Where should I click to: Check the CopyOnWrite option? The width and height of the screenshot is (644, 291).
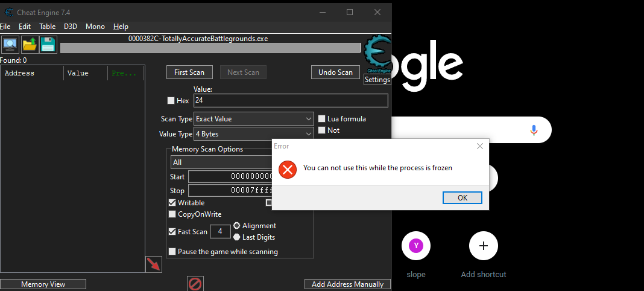pyautogui.click(x=172, y=214)
